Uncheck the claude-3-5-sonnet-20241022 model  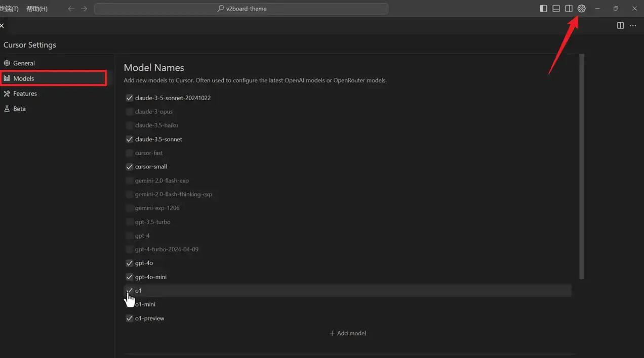coord(129,98)
